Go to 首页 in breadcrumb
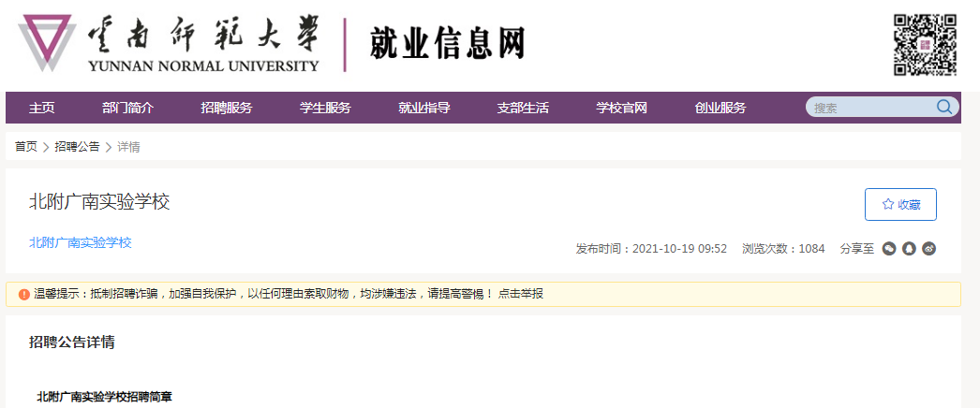The height and width of the screenshot is (408, 980). point(26,147)
